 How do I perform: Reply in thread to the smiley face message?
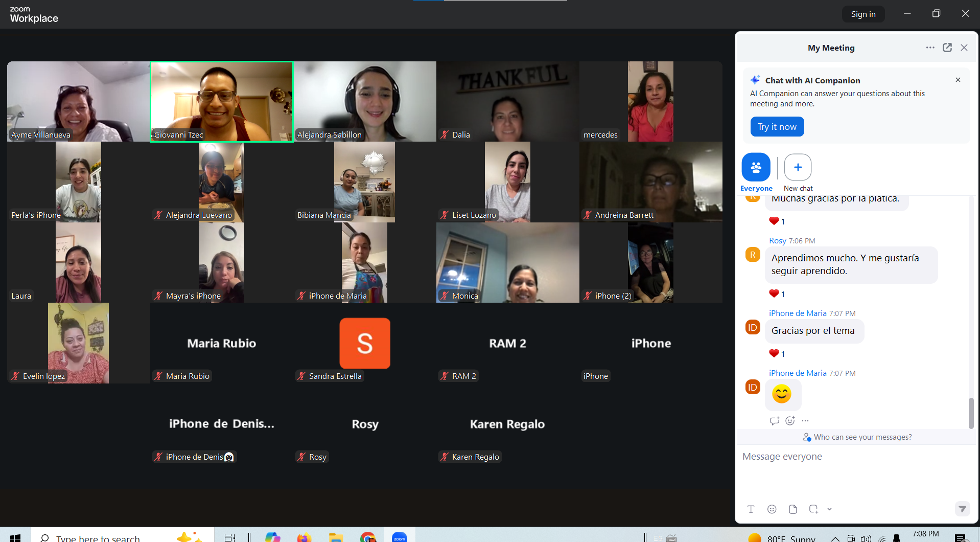[774, 420]
